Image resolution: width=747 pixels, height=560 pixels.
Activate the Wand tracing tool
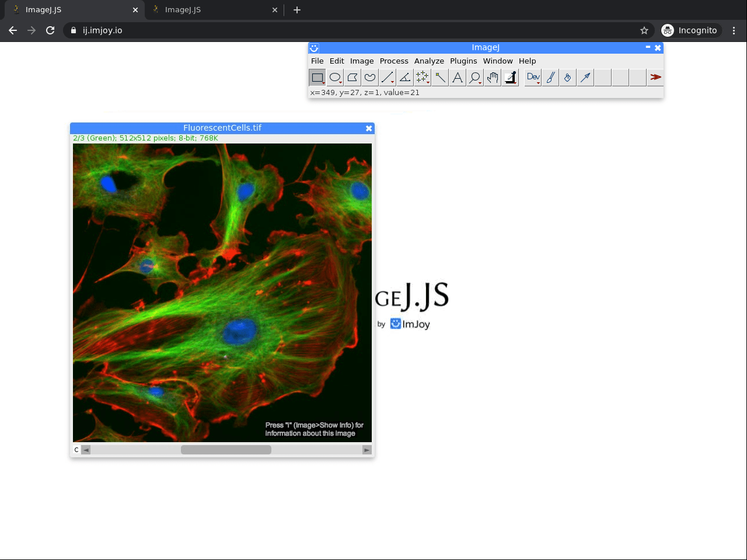tap(439, 77)
